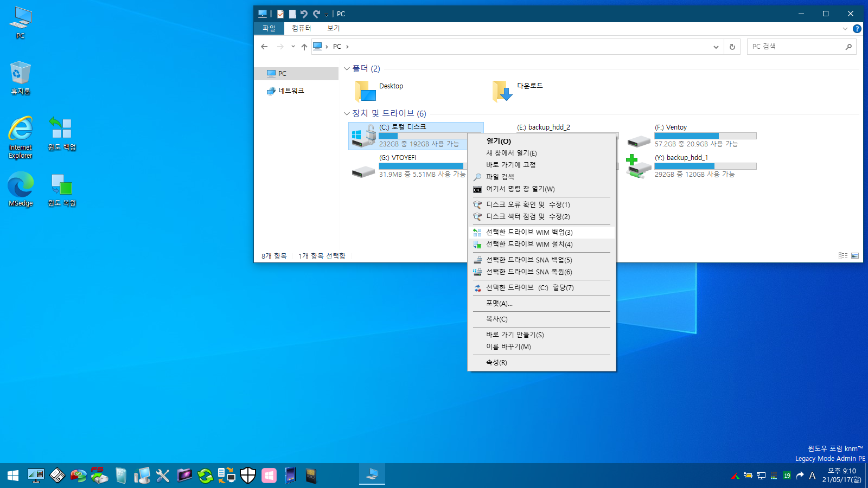Screen dimensions: 868x488
Task: Switch to details view toggle in status bar
Action: [x=843, y=256]
